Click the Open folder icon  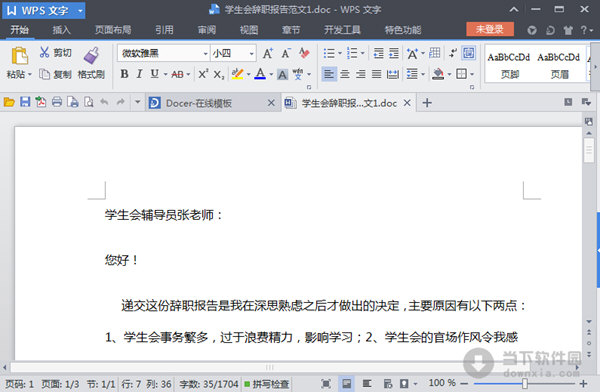pos(9,102)
